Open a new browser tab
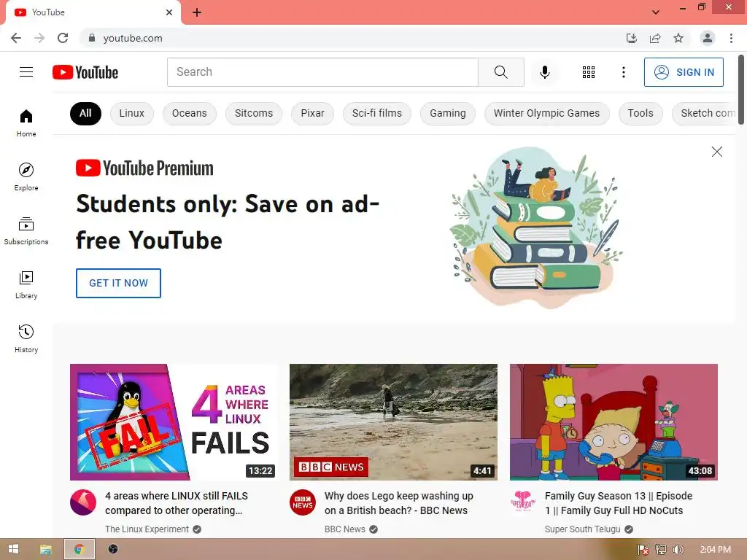Image resolution: width=747 pixels, height=560 pixels. 197,12
